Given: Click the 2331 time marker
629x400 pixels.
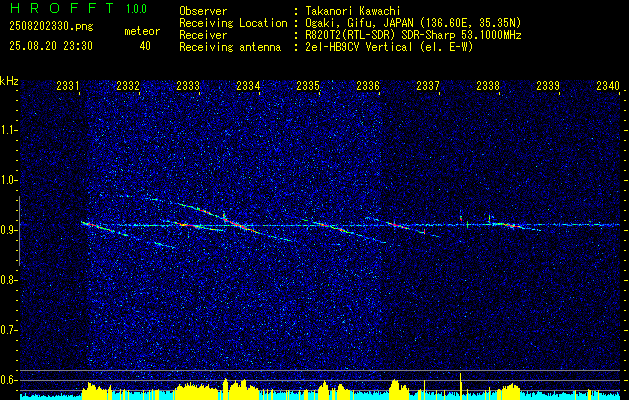Looking at the screenshot, I should click(x=68, y=86).
